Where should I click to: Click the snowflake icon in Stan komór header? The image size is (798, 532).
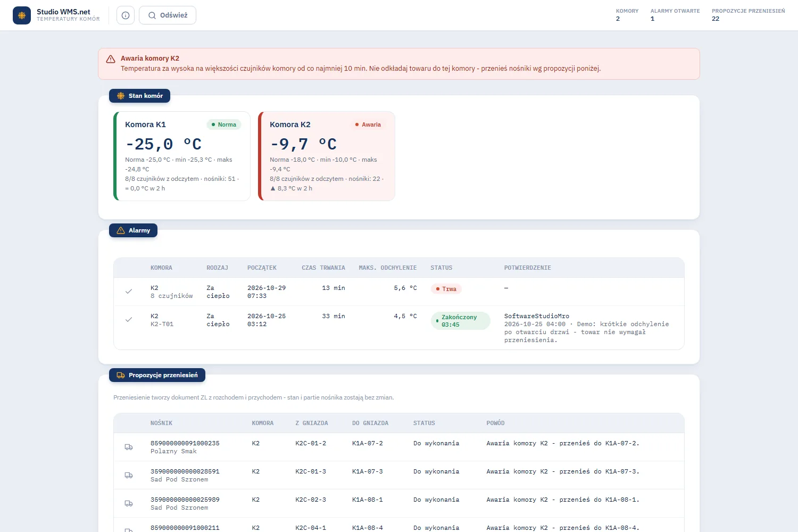pyautogui.click(x=121, y=96)
